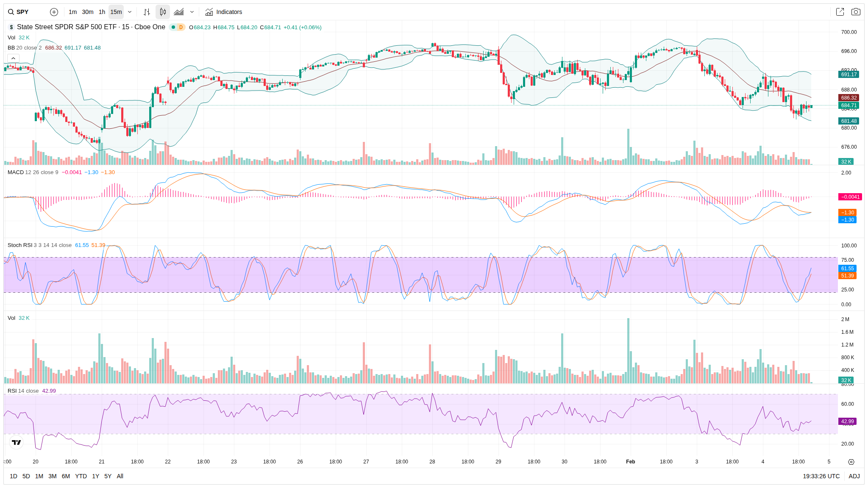The image size is (868, 488).
Task: Select the Bars chart style icon
Action: click(x=147, y=12)
